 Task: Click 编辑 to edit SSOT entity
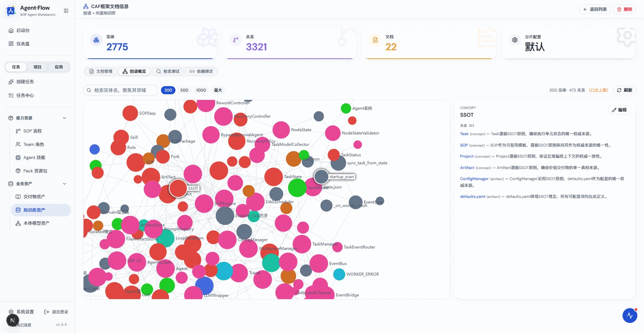619,110
